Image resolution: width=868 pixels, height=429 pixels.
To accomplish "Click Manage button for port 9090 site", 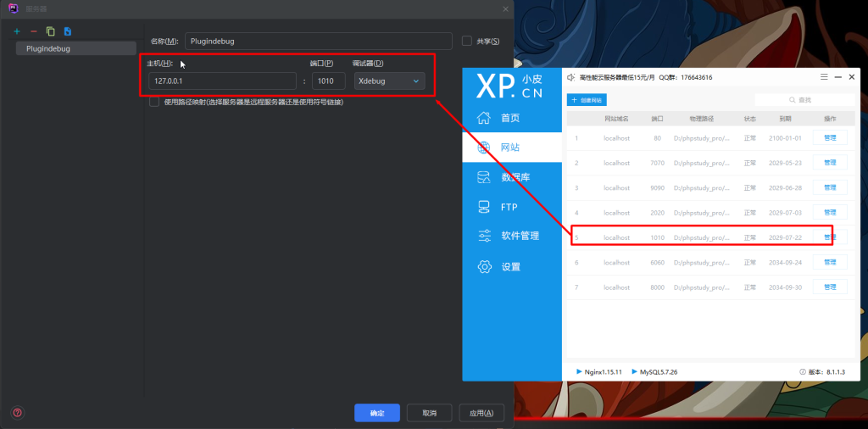I will click(830, 187).
